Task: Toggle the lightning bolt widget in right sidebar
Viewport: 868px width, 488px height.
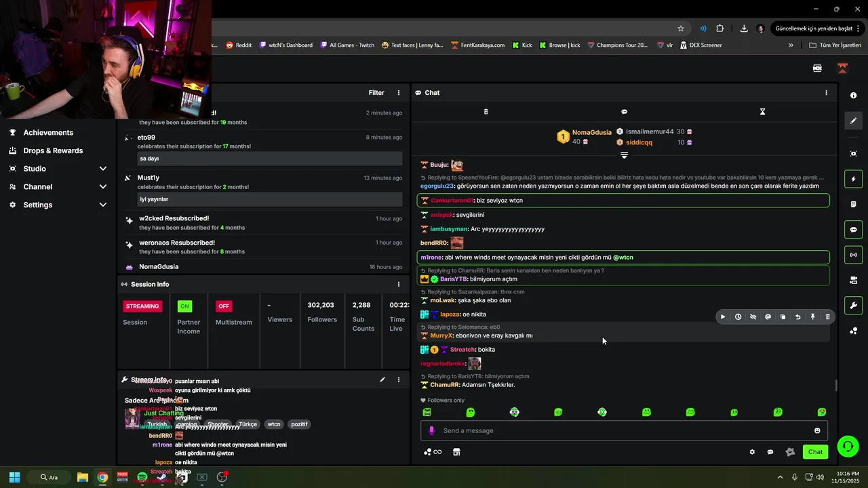Action: tap(853, 179)
